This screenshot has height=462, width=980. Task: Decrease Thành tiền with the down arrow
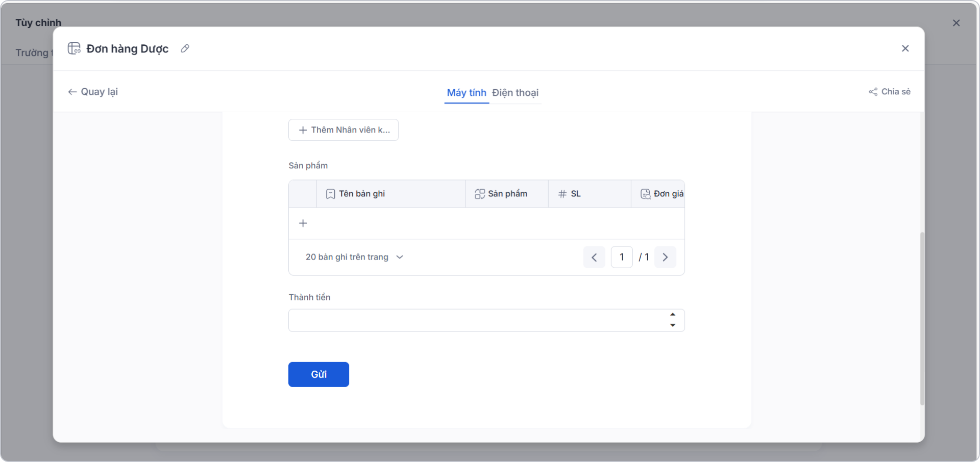[673, 325]
